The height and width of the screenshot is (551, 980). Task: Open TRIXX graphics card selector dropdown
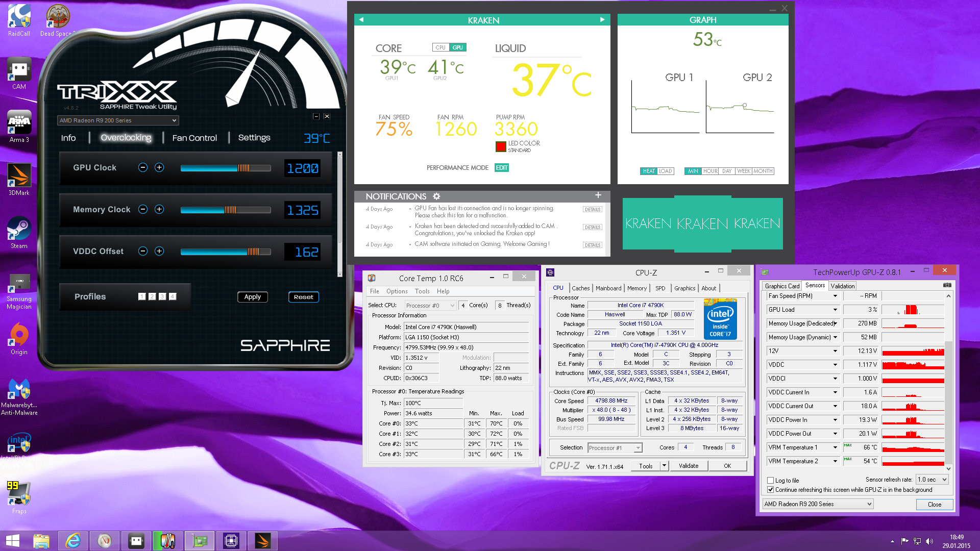[x=118, y=120]
